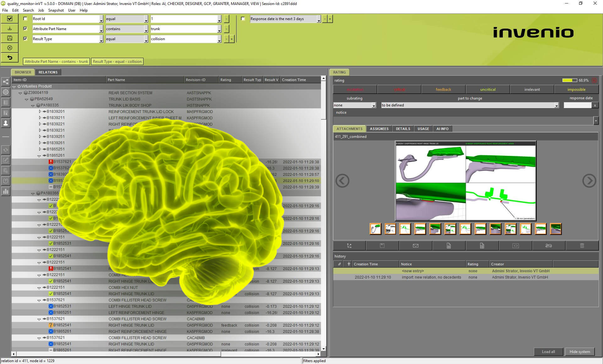
Task: Switch to the ASSIGNEES tab
Action: [x=379, y=129]
